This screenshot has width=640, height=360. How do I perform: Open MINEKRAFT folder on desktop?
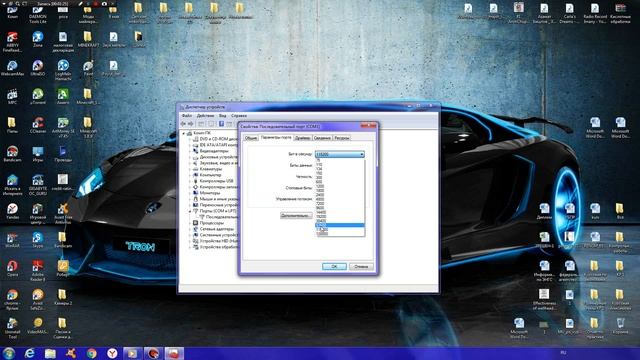(88, 40)
